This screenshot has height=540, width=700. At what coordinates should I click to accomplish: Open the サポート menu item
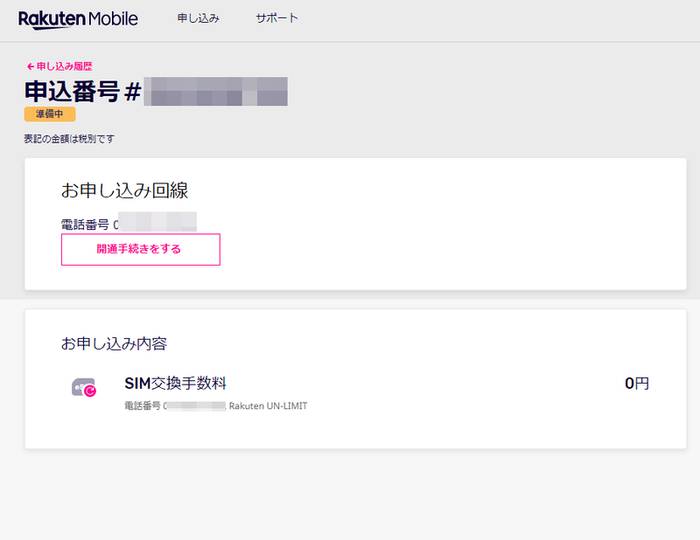277,18
